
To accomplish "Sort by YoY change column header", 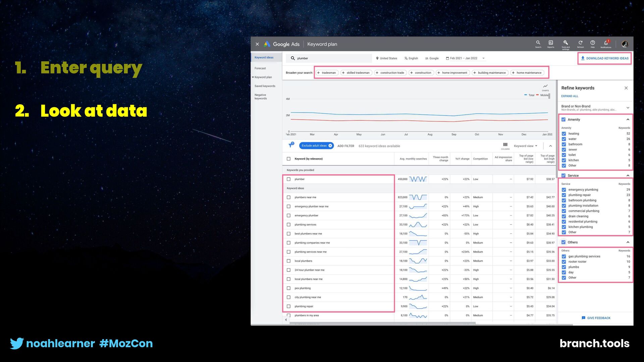I will (462, 159).
